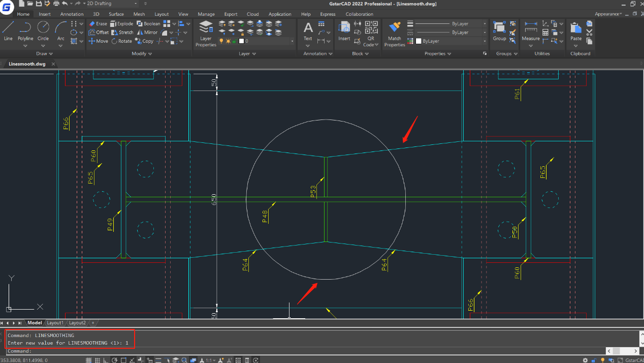Click the Rotate tool
This screenshot has height=363, width=644.
pyautogui.click(x=121, y=41)
